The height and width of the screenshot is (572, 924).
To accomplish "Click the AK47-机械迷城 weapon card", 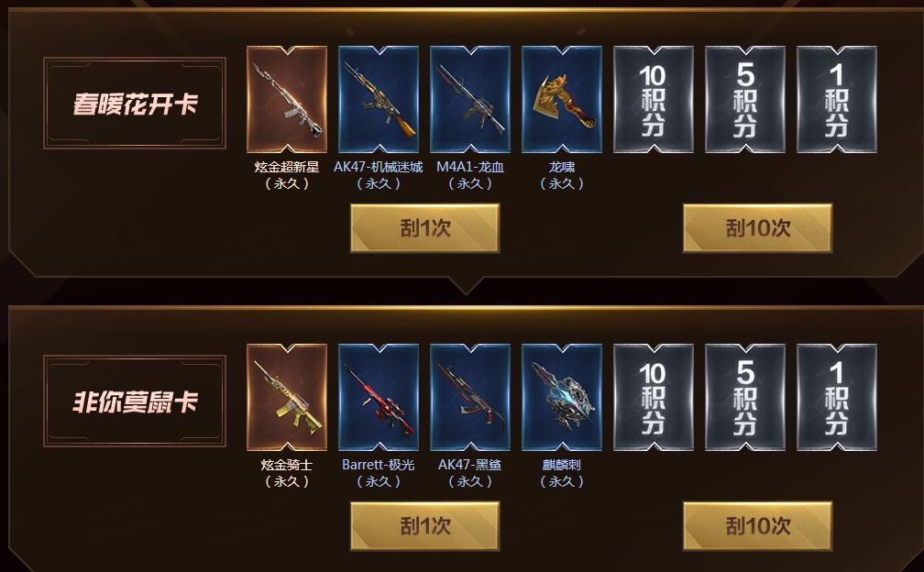I will tap(379, 100).
